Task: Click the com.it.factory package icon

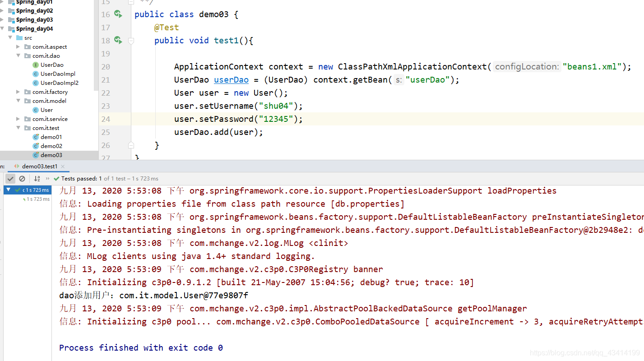Action: 28,92
